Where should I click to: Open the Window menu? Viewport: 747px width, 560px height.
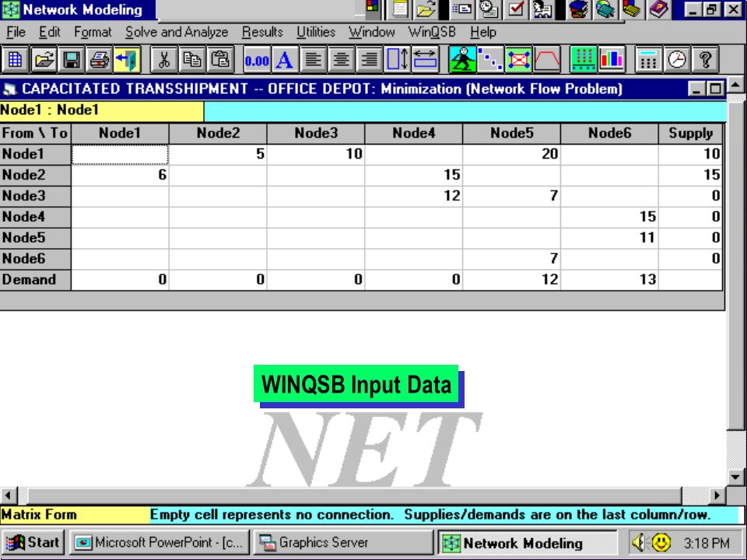(372, 33)
